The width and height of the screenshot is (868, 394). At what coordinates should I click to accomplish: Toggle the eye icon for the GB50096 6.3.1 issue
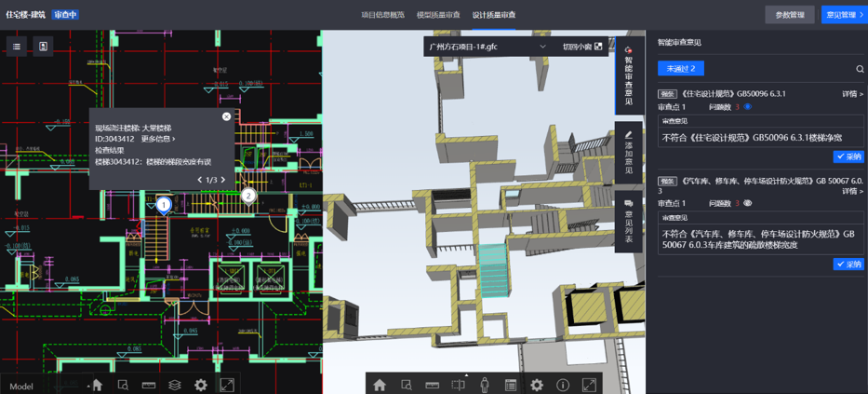(x=747, y=107)
